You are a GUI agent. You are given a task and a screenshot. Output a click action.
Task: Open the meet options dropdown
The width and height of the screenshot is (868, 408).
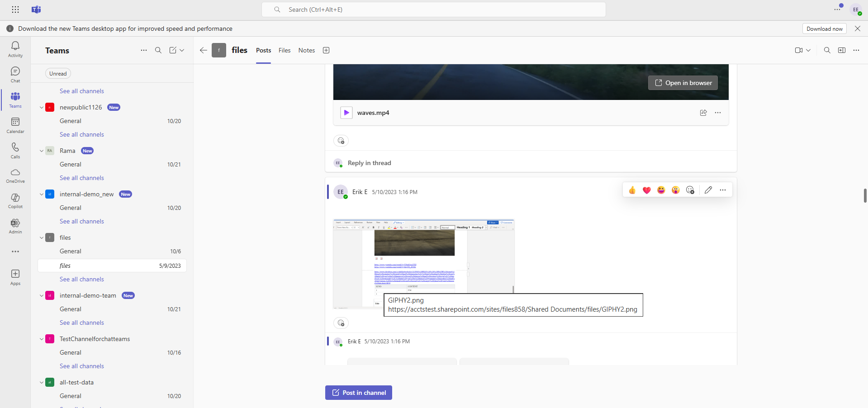(x=808, y=50)
